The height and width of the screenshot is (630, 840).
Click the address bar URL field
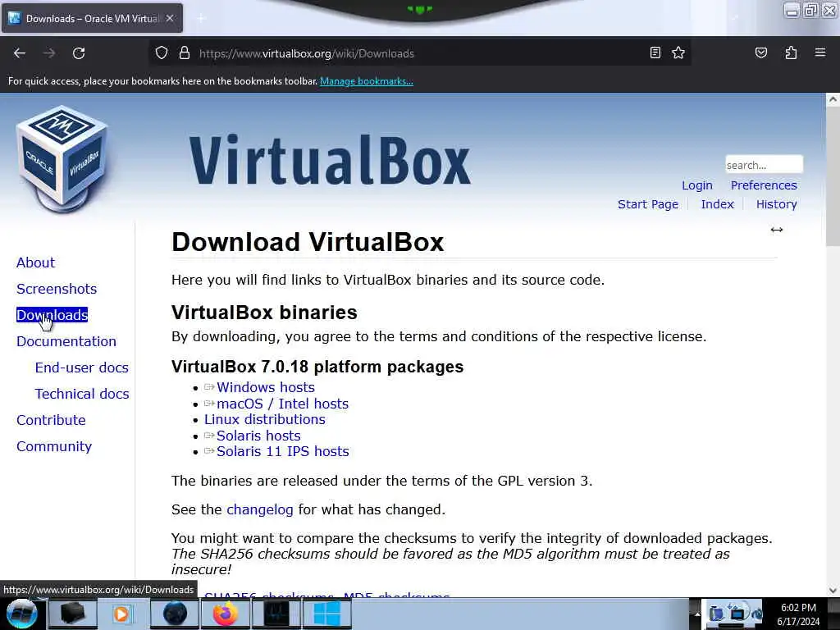tap(418, 53)
